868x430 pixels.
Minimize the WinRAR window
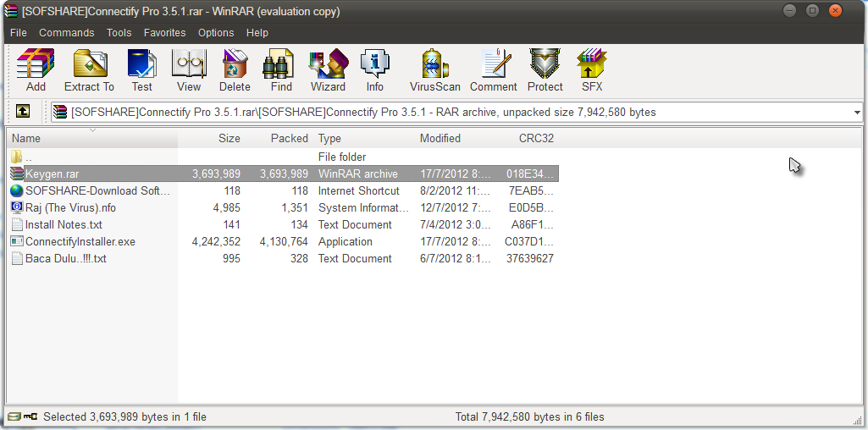pos(790,10)
